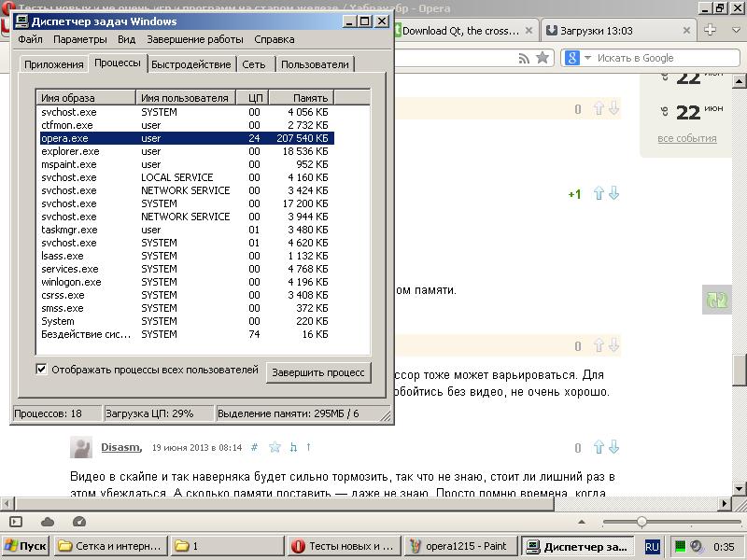Screen dimensions: 747x560
Task: Bookmark page with the star icon
Action: tap(543, 58)
